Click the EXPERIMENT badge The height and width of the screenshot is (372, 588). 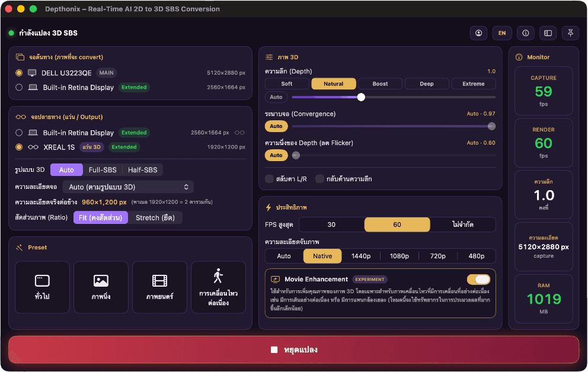click(x=370, y=280)
